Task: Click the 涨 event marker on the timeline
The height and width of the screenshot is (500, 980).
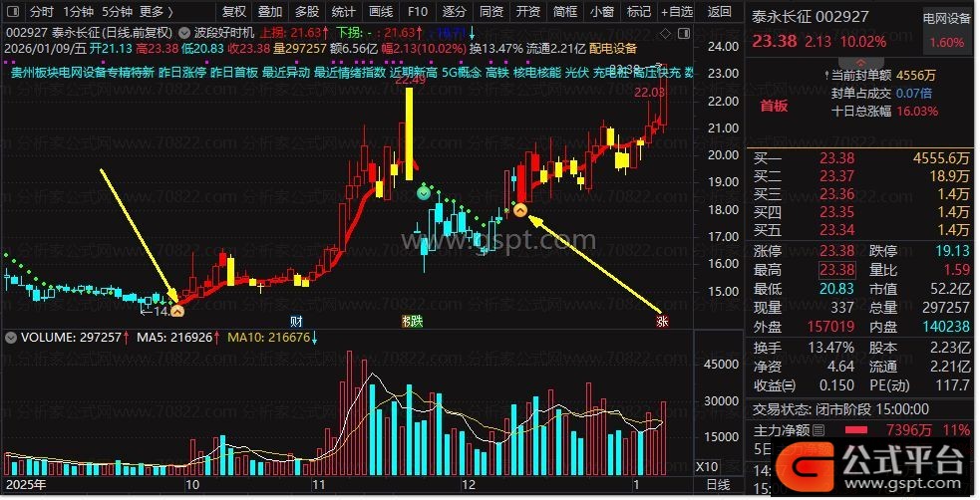Action: click(x=662, y=321)
